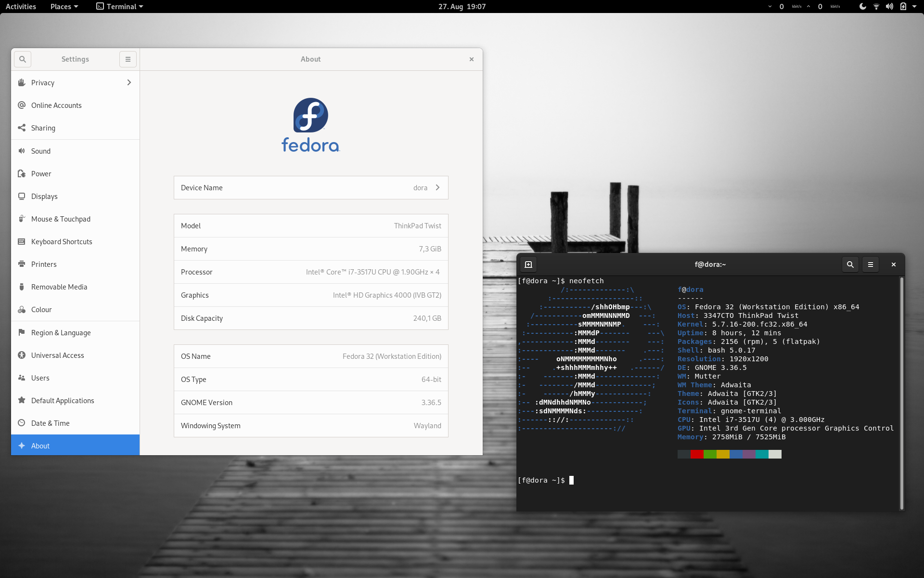Open the Places dropdown menu
This screenshot has height=578, width=924.
click(x=64, y=7)
